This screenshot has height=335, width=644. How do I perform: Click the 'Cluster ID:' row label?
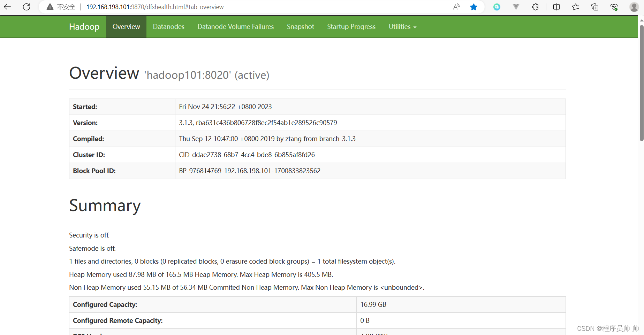(89, 155)
